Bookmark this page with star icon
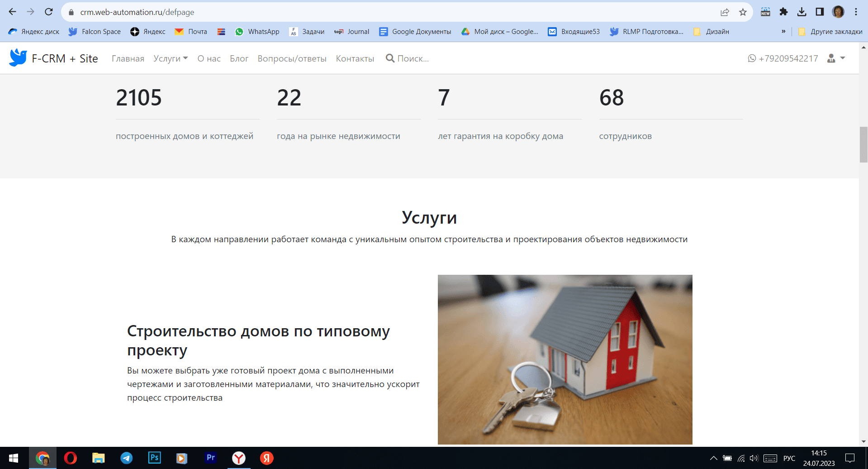The height and width of the screenshot is (469, 868). [743, 12]
